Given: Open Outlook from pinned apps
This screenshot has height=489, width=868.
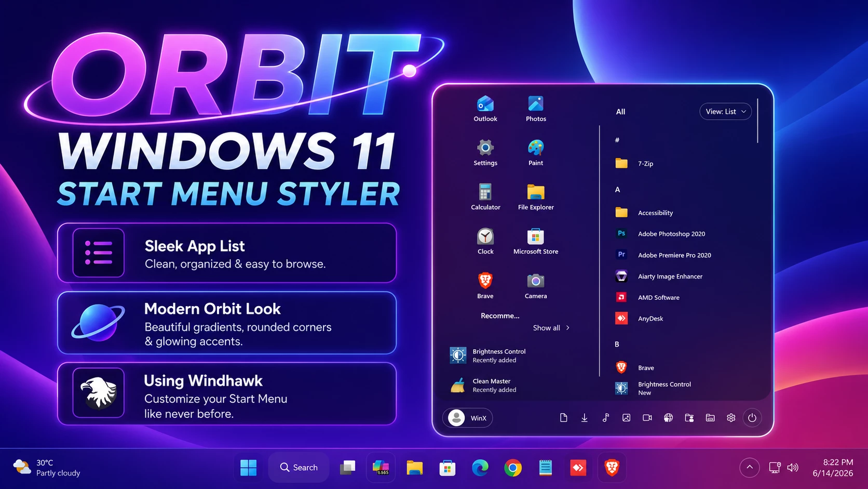Looking at the screenshot, I should click(485, 109).
